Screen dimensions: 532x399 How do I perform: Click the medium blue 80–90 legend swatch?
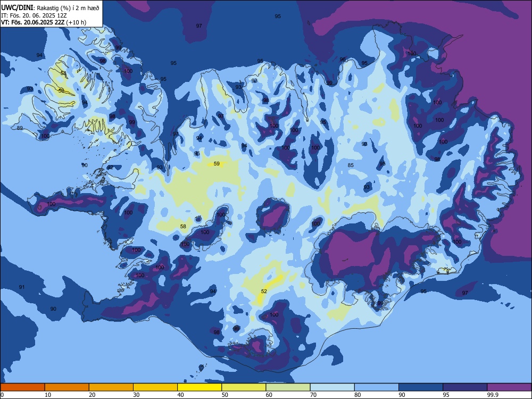pos(376,387)
